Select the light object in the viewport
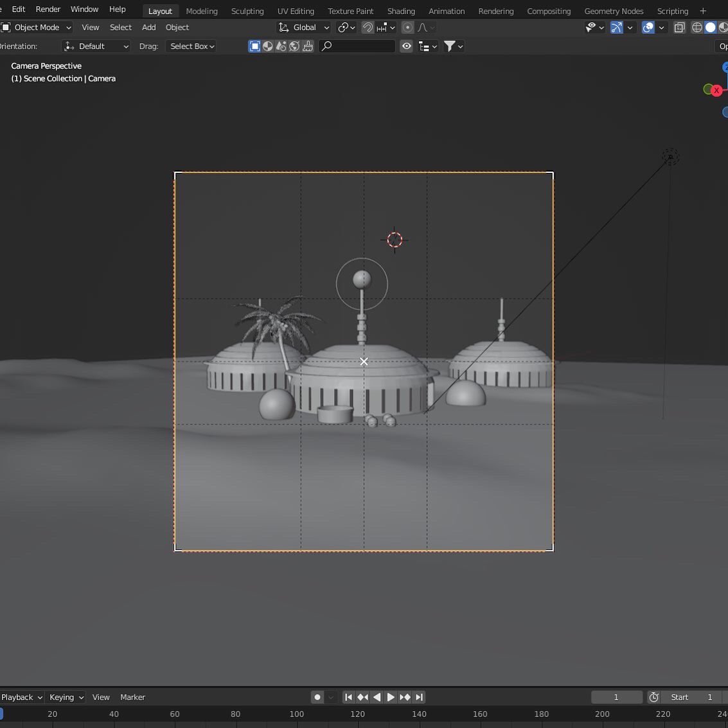The image size is (728, 728). 670,157
